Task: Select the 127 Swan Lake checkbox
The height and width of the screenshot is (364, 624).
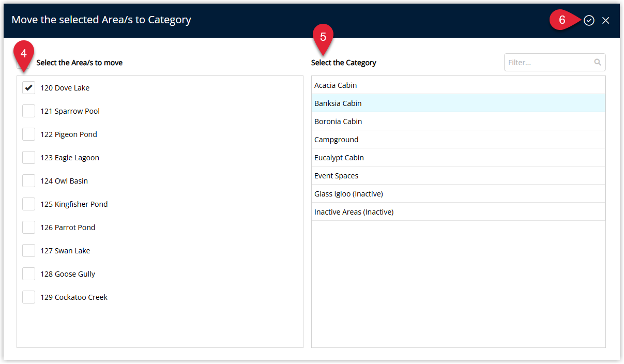Action: [x=28, y=251]
